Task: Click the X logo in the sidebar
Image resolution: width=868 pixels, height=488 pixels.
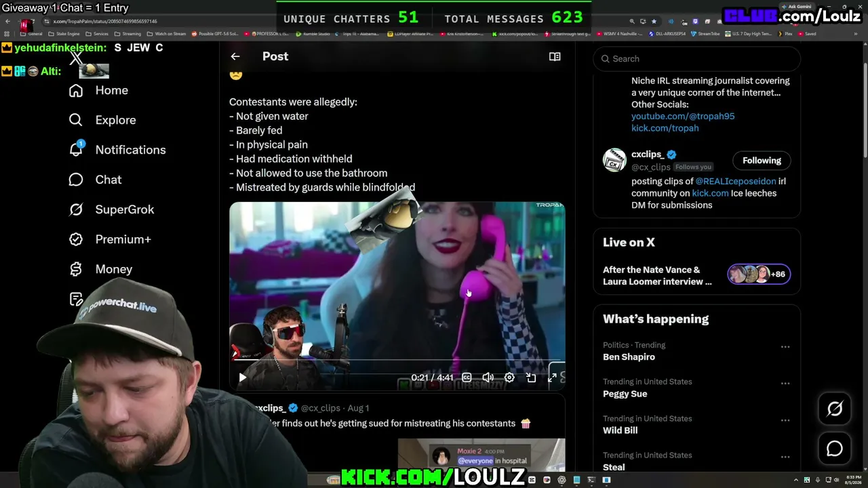Action: (76, 58)
